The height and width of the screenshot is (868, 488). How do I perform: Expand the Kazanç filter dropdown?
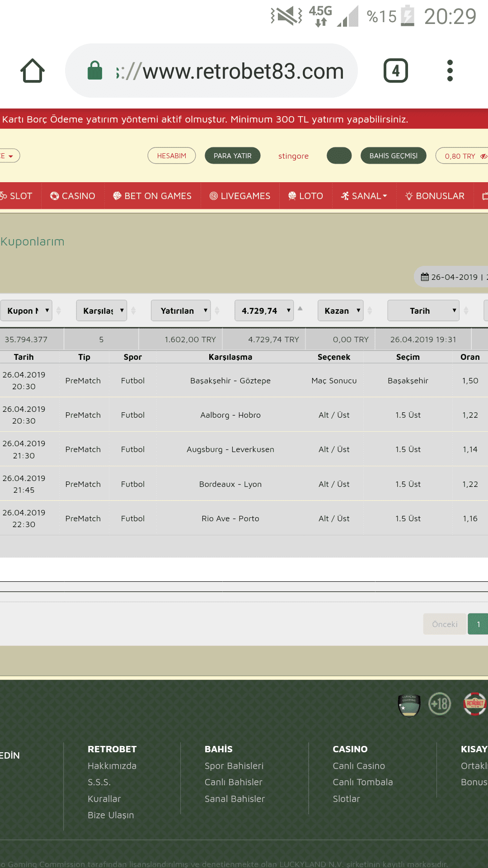pos(341,311)
